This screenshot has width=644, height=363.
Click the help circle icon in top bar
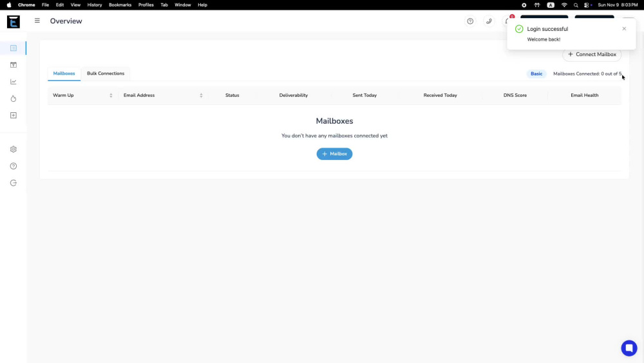[470, 21]
